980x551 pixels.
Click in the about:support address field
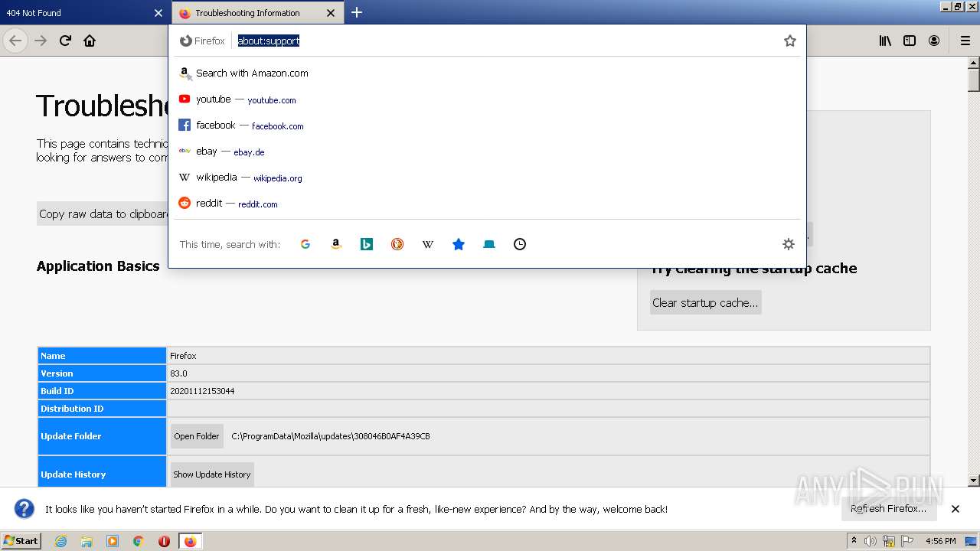(505, 41)
